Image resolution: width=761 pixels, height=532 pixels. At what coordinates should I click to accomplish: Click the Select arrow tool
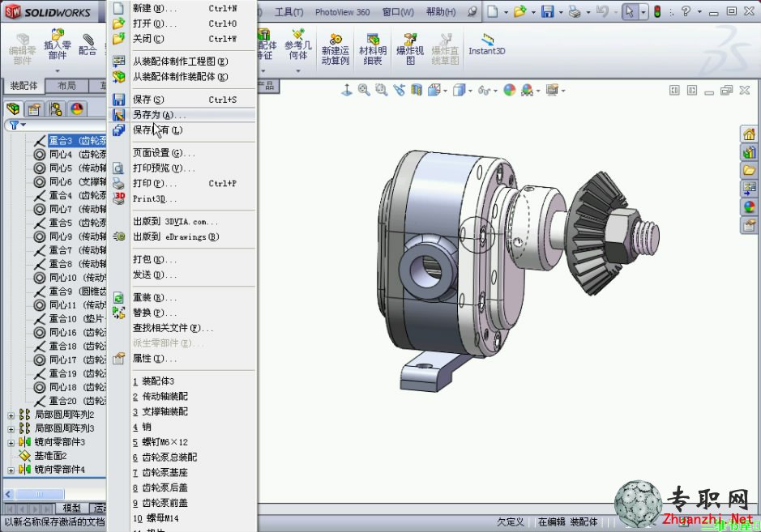pos(630,11)
